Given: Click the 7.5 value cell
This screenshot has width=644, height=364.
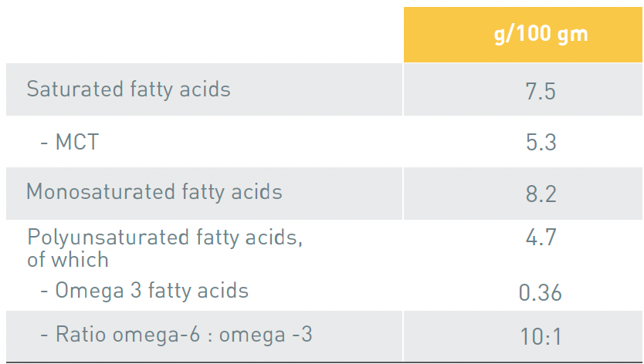Looking at the screenshot, I should click(x=541, y=91).
